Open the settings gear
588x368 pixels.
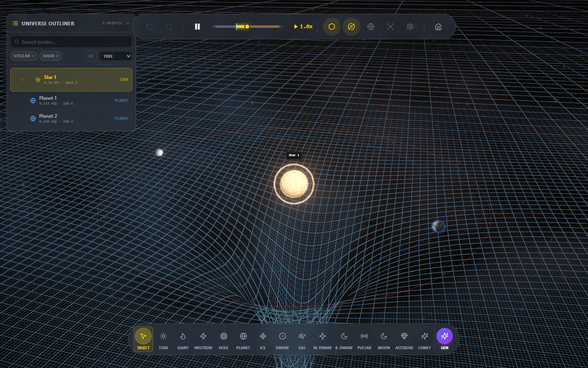[410, 27]
